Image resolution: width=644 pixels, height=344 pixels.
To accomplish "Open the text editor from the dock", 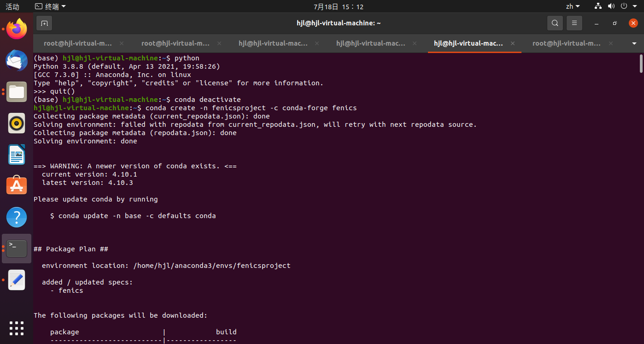I will [16, 280].
